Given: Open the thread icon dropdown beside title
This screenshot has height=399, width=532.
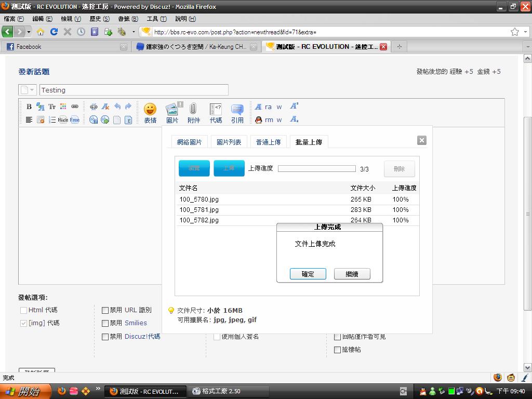Looking at the screenshot, I should click(x=28, y=90).
